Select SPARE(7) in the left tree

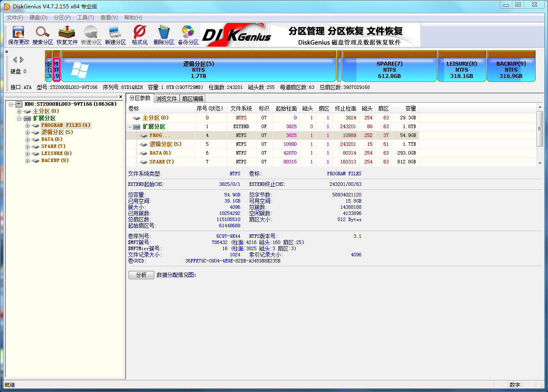53,146
